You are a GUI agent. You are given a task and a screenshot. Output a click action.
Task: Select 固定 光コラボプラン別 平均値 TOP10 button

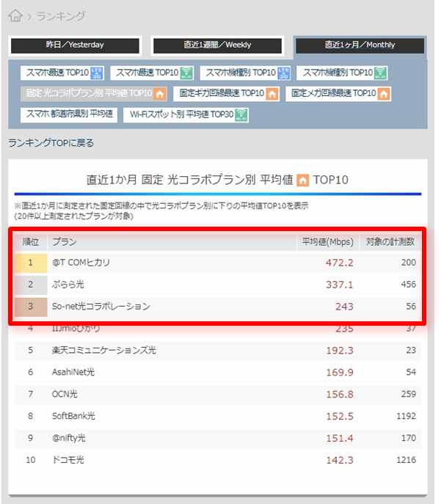coord(94,94)
